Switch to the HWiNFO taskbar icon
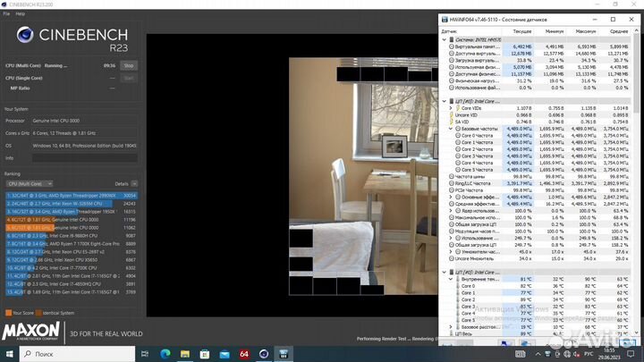The height and width of the screenshot is (362, 644). point(284,354)
